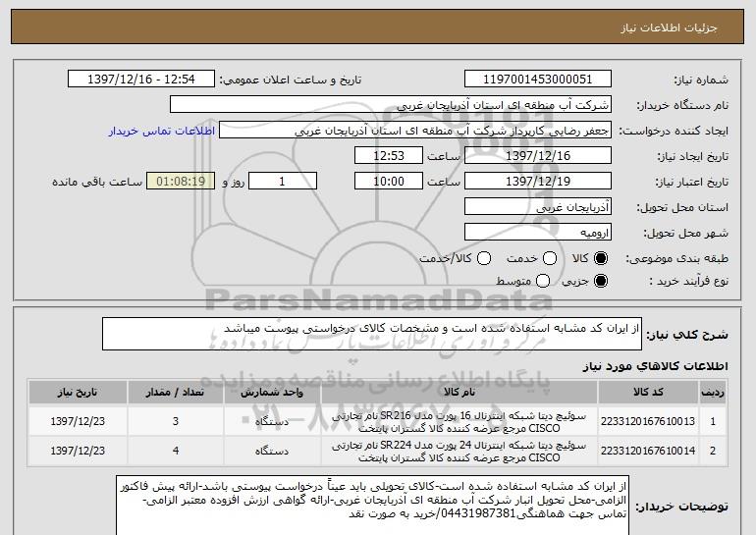The image size is (756, 535).
Task: Choose the متوسط purchase process radio
Action: (543, 281)
